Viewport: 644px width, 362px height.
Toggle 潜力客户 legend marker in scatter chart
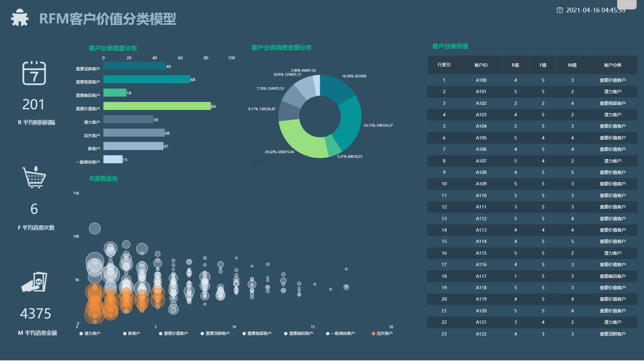[81, 334]
